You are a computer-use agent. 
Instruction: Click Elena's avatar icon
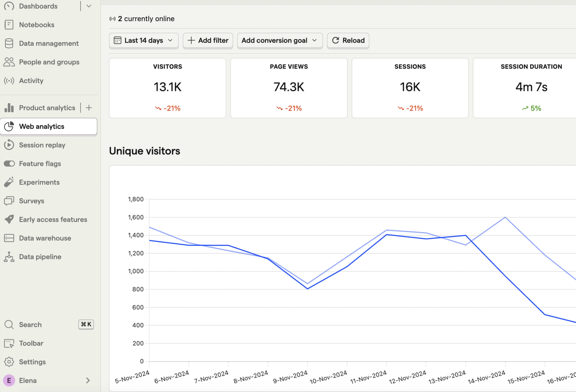point(9,380)
